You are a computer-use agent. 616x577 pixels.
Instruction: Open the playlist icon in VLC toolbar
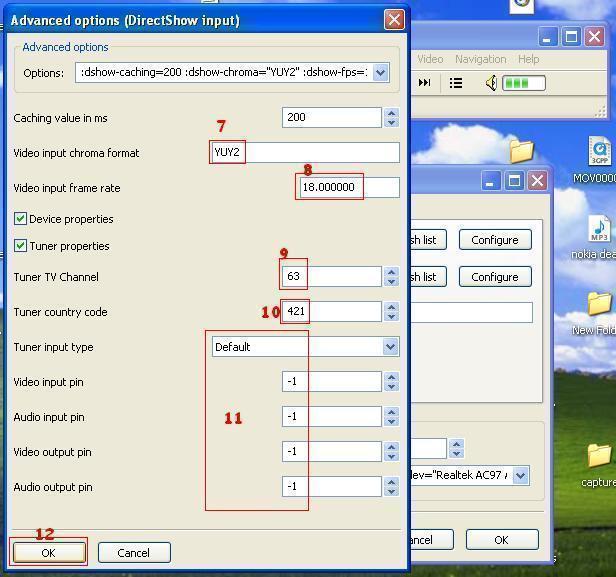tap(456, 83)
